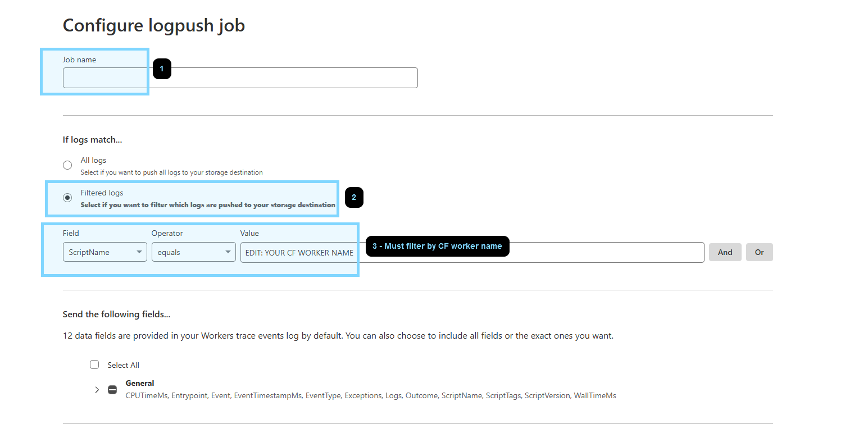The width and height of the screenshot is (868, 433).
Task: Open the Field dropdown showing ScriptName
Action: coord(104,252)
